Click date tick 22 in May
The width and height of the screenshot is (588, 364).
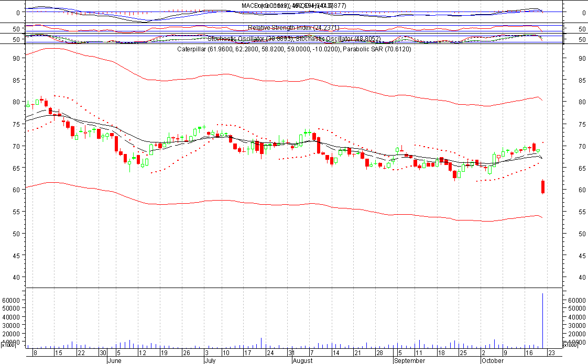81,353
